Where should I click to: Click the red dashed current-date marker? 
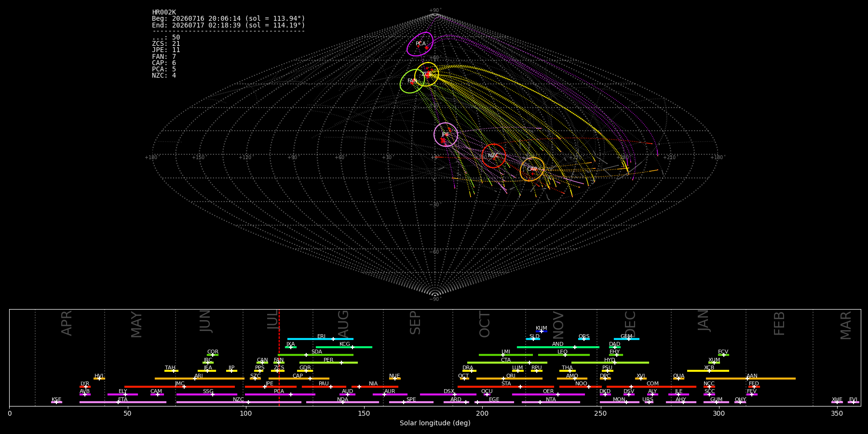[279, 357]
